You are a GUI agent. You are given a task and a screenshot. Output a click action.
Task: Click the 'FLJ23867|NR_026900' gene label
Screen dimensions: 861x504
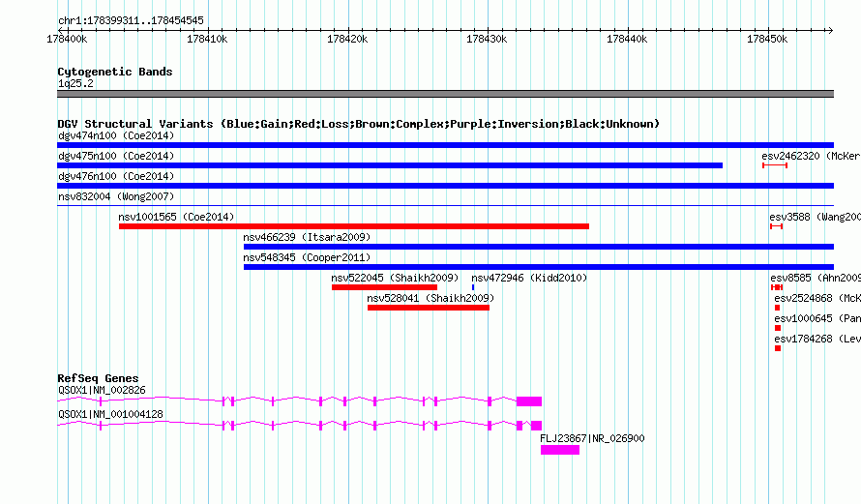592,438
